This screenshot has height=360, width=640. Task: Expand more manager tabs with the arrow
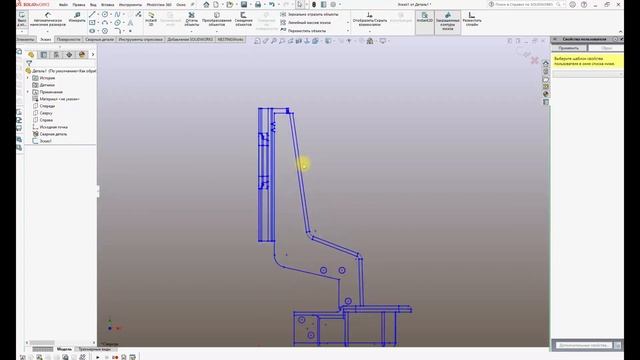93,54
